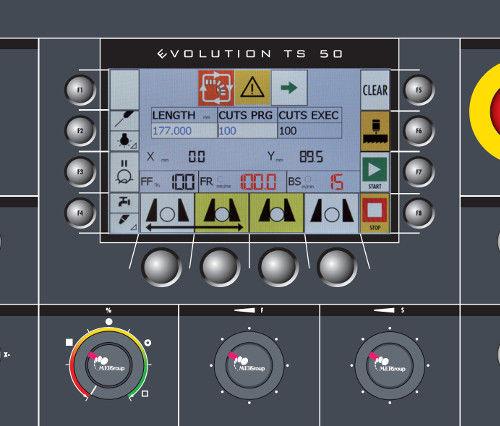The width and height of the screenshot is (500, 426).
Task: Push the F7 hardware key
Action: (419, 172)
